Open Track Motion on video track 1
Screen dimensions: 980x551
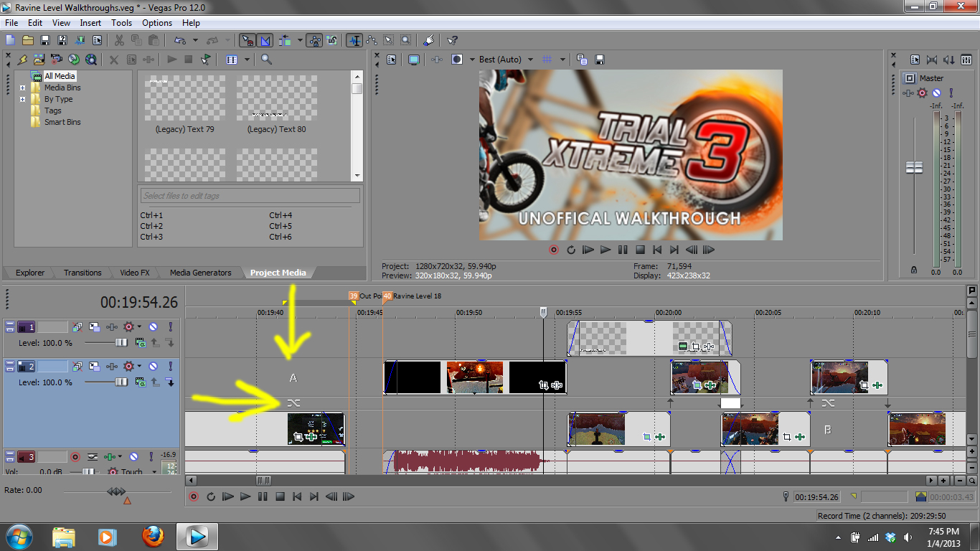pyautogui.click(x=95, y=327)
